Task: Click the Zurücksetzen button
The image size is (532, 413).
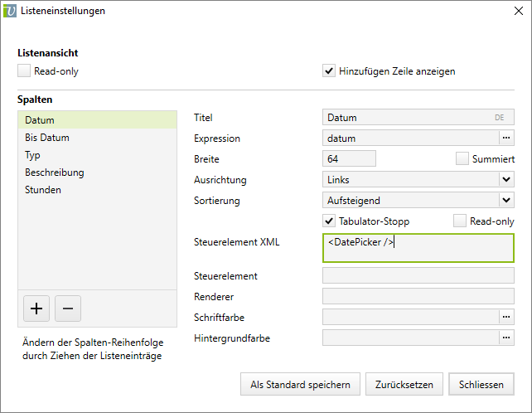Action: click(404, 385)
